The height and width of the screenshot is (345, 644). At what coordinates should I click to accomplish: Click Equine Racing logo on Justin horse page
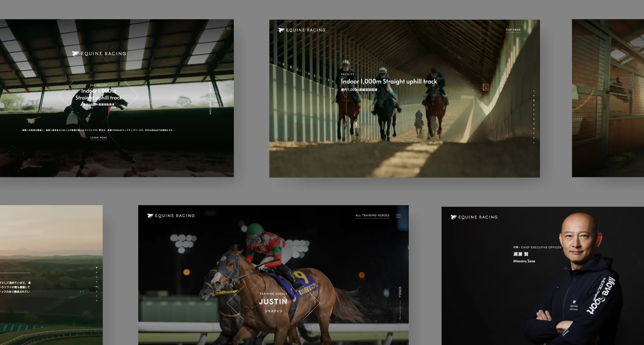click(x=171, y=216)
